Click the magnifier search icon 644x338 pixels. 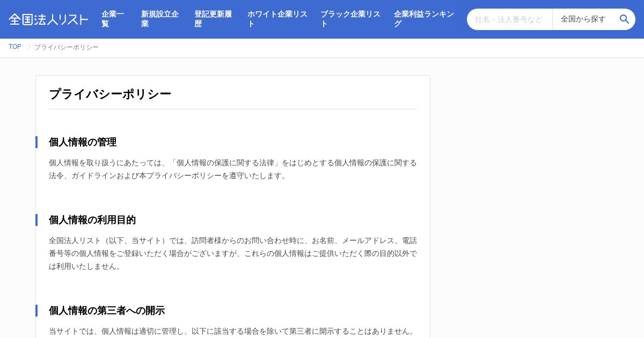624,19
